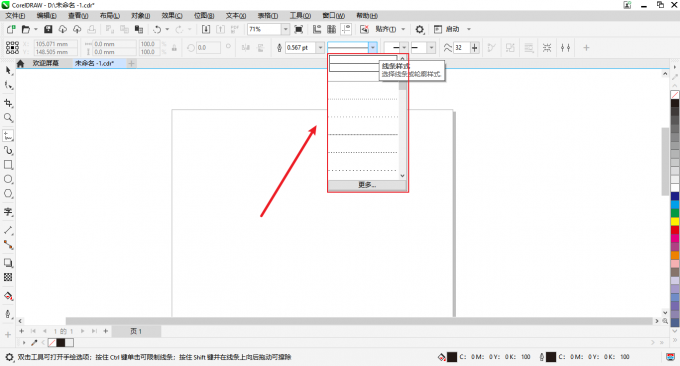Select the Ellipse tool
The width and height of the screenshot is (680, 366).
8,179
